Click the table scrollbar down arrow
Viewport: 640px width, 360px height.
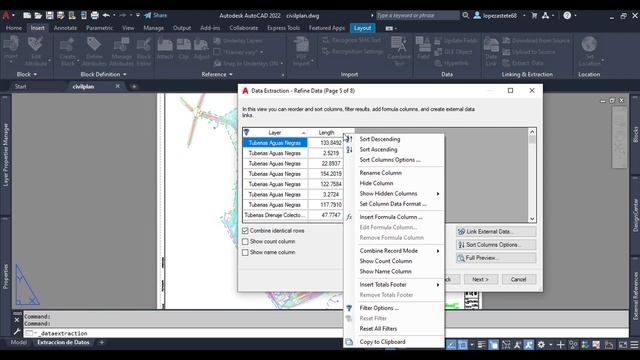tap(532, 219)
